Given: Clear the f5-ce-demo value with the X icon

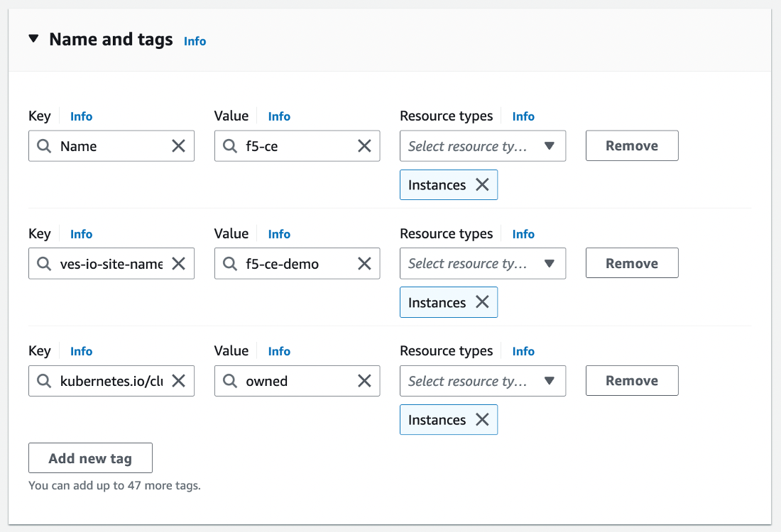Looking at the screenshot, I should pyautogui.click(x=364, y=263).
